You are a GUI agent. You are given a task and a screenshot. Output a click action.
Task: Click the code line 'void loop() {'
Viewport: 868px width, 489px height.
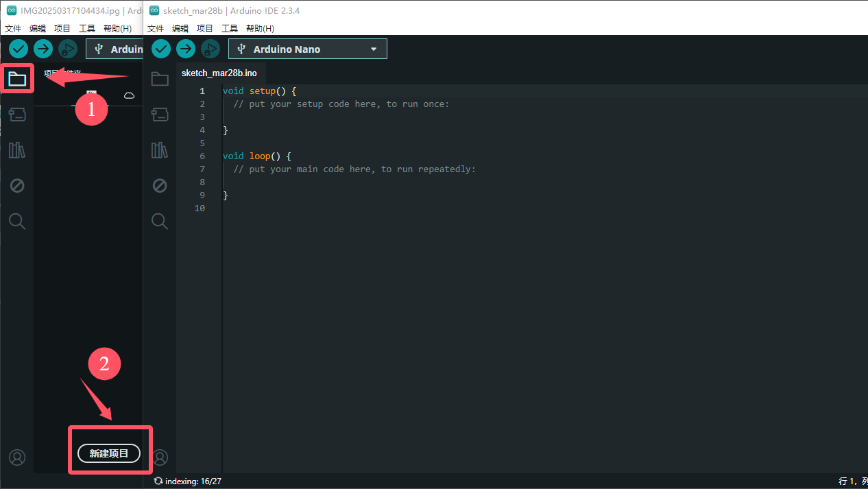(x=257, y=156)
